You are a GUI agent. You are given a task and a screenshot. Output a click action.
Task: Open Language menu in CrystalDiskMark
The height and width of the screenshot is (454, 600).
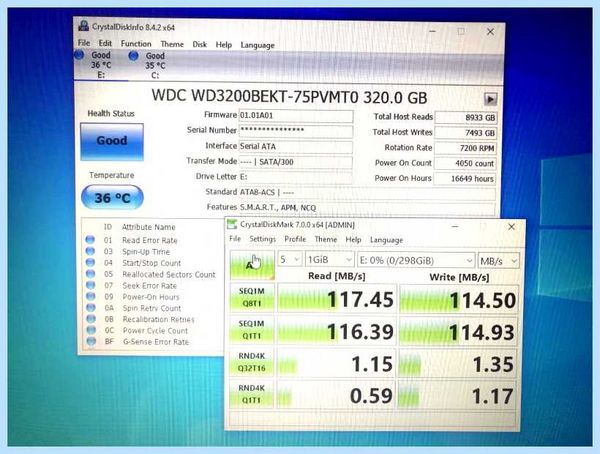386,240
